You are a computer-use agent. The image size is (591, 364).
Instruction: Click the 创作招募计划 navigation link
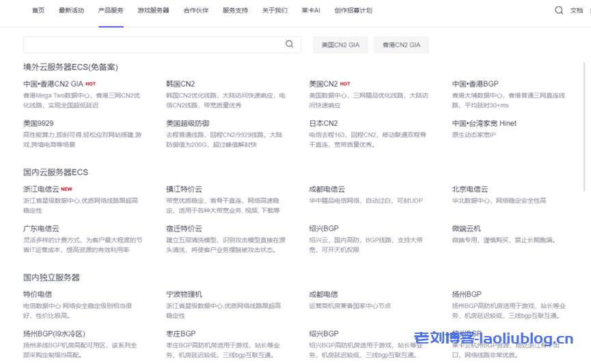353,11
